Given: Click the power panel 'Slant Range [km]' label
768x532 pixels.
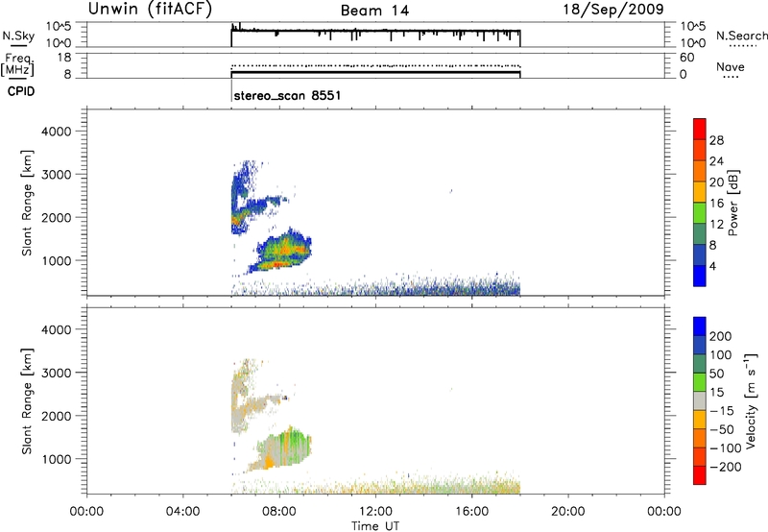Looking at the screenshot, I should (27, 203).
